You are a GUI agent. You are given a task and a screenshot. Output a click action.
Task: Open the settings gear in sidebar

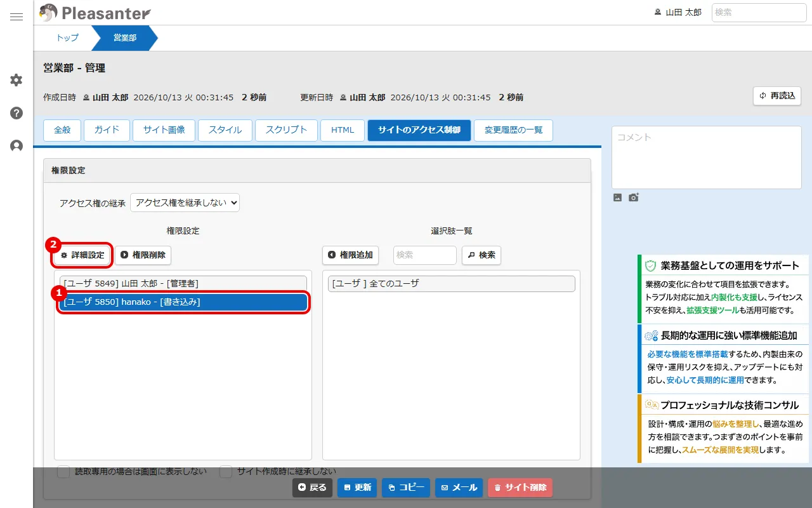point(16,80)
